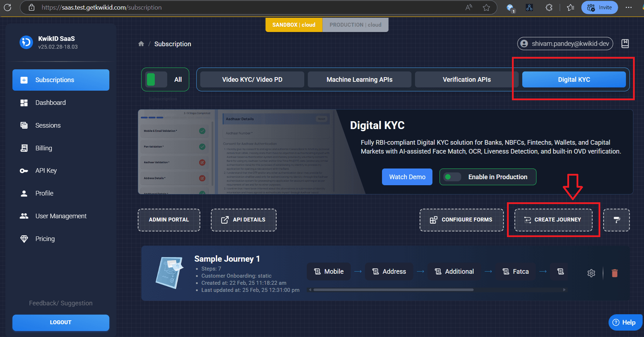
Task: Open the read aloud icon in the address bar
Action: point(469,7)
